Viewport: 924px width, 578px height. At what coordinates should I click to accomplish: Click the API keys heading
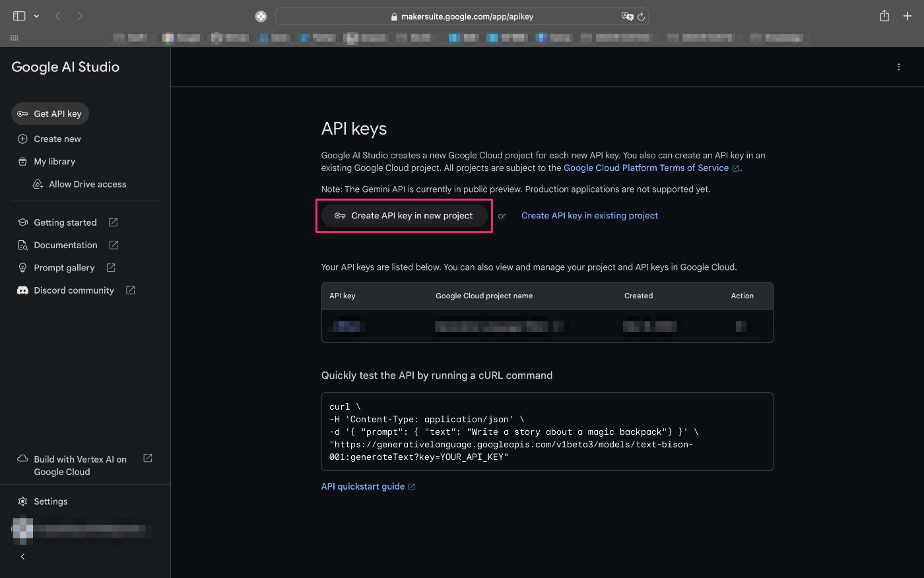click(354, 129)
